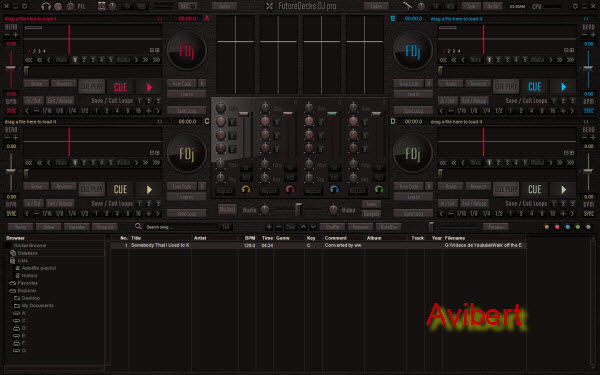Toggle SYNC on deck C
The height and width of the screenshot is (375, 600).
(x=11, y=214)
